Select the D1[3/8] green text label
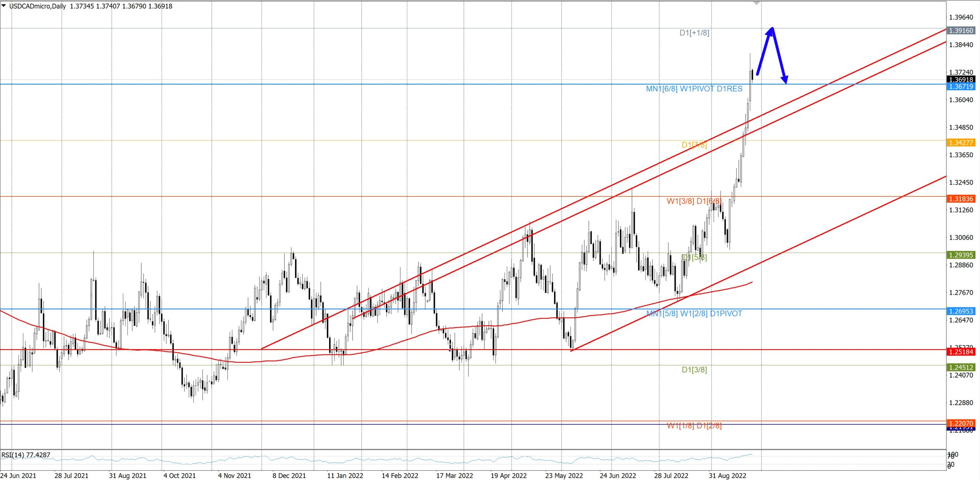Image resolution: width=980 pixels, height=480 pixels. (x=694, y=370)
